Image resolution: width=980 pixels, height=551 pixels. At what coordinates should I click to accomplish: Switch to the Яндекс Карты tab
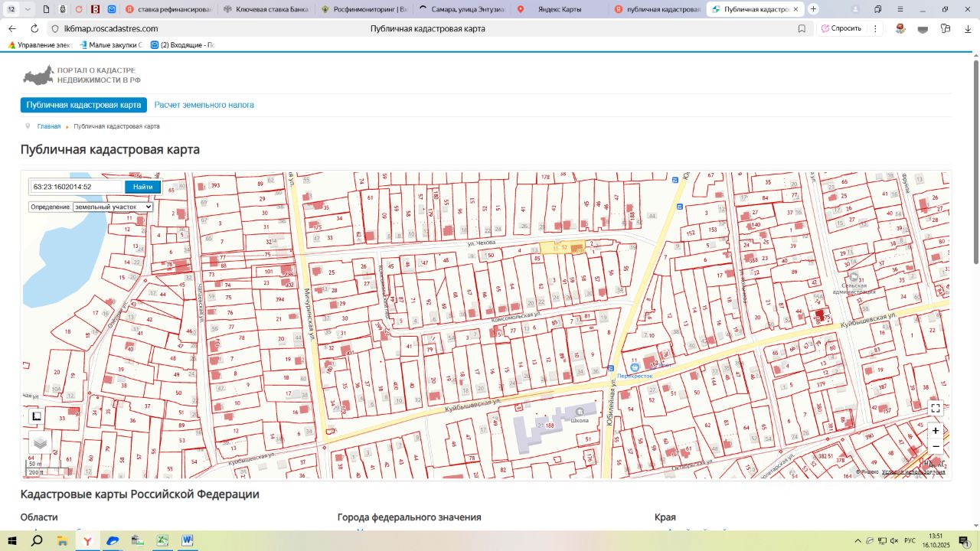coord(559,9)
